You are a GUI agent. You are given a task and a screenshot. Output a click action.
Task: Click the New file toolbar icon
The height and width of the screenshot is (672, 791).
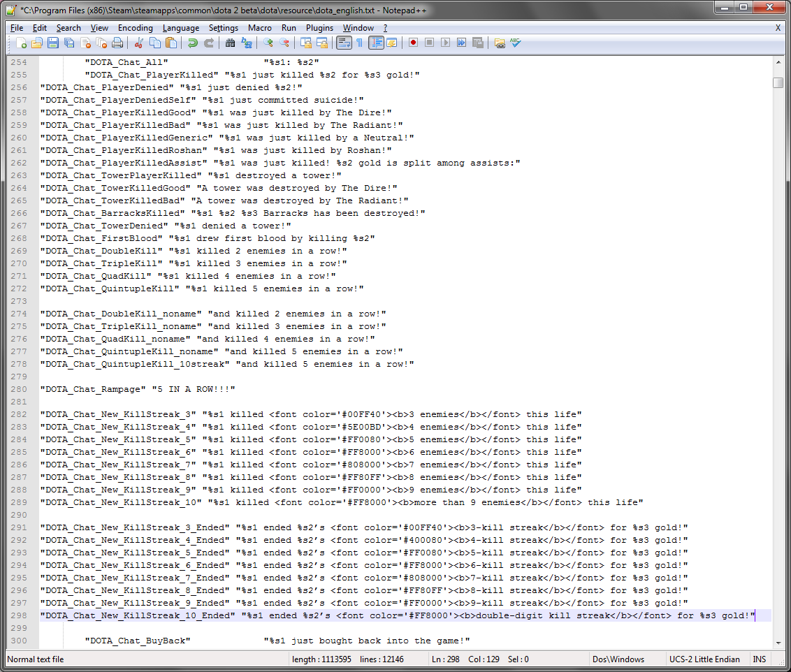click(x=21, y=43)
